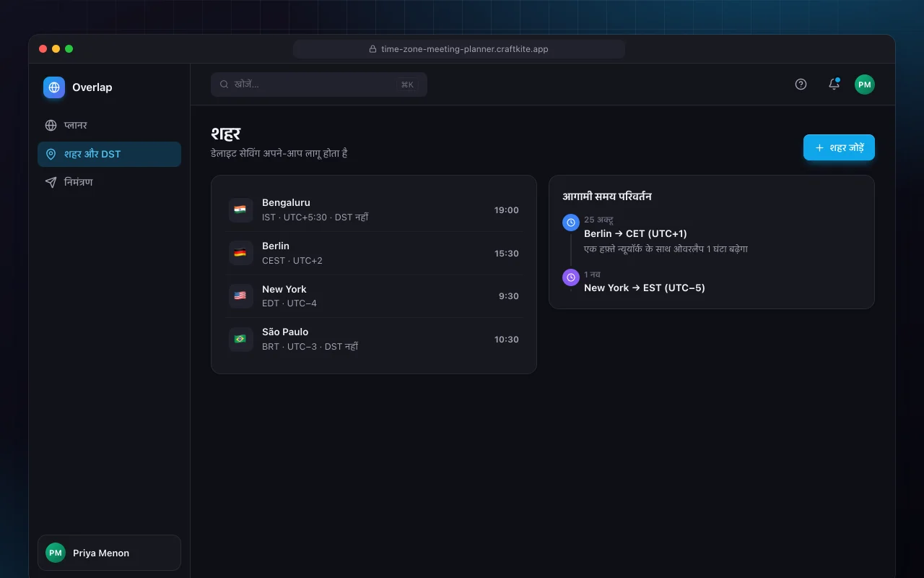Image resolution: width=924 pixels, height=578 pixels.
Task: Click the ⌘K shortcut badge
Action: pyautogui.click(x=407, y=85)
